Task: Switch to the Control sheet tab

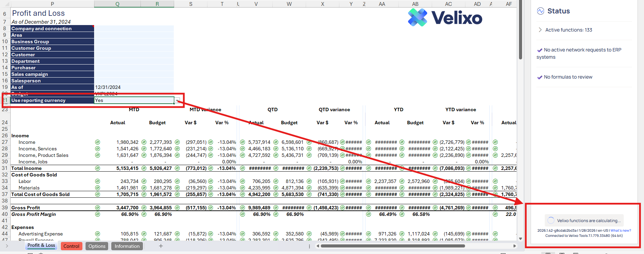Action: click(71, 246)
